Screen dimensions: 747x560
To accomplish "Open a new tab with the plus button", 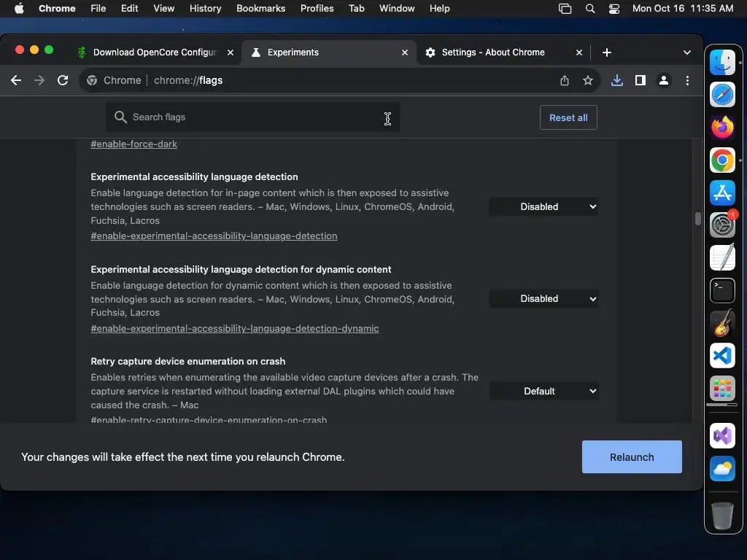I will point(606,52).
